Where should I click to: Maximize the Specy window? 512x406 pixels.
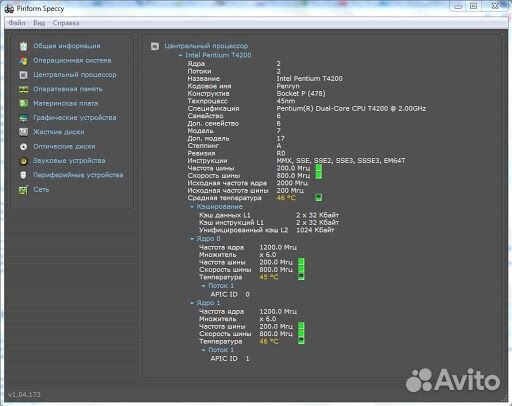point(473,6)
